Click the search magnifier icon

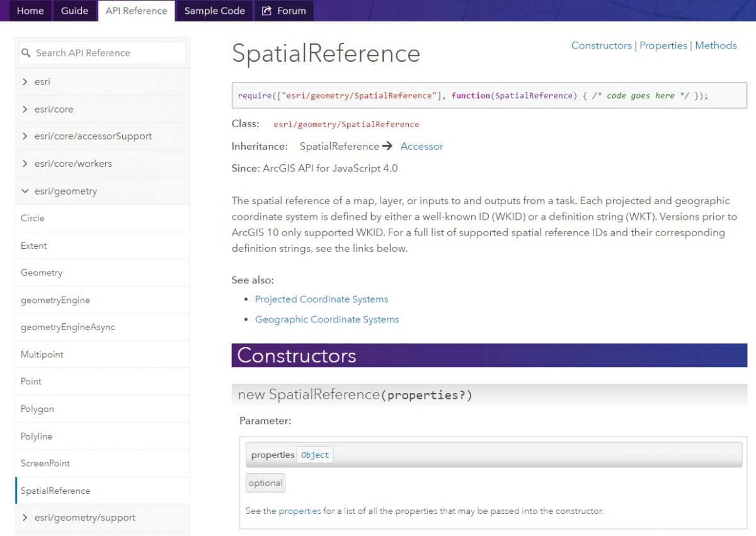pyautogui.click(x=26, y=53)
